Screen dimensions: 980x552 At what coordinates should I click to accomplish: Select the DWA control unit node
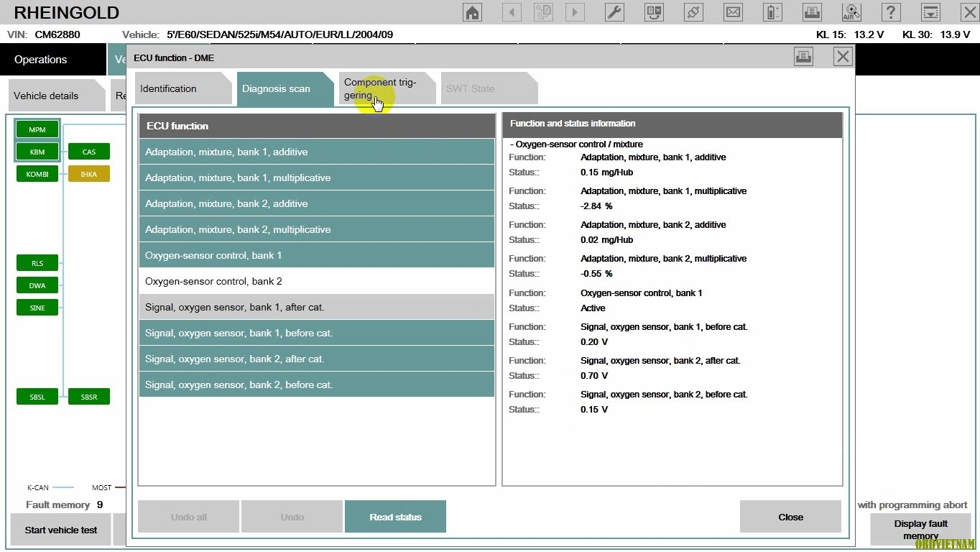(x=37, y=285)
